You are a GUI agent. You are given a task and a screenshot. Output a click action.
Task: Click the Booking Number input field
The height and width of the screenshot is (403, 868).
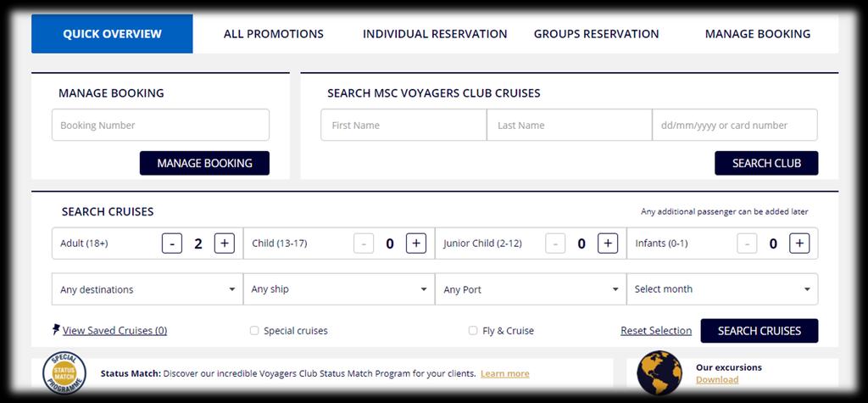(160, 125)
